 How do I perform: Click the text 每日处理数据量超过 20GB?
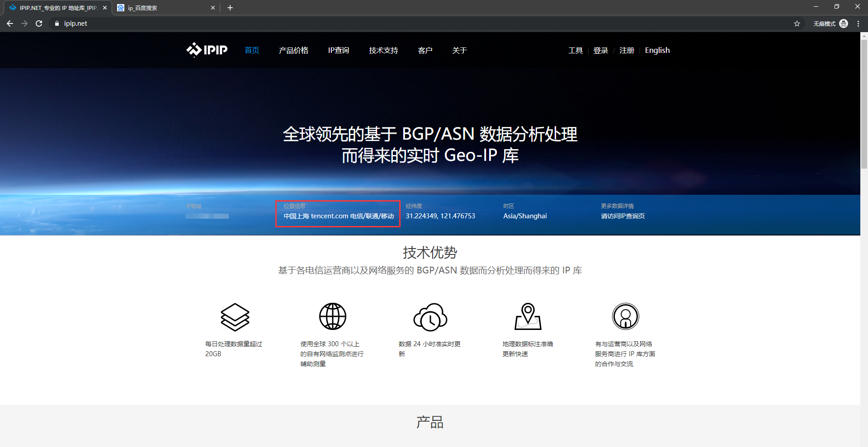click(234, 349)
